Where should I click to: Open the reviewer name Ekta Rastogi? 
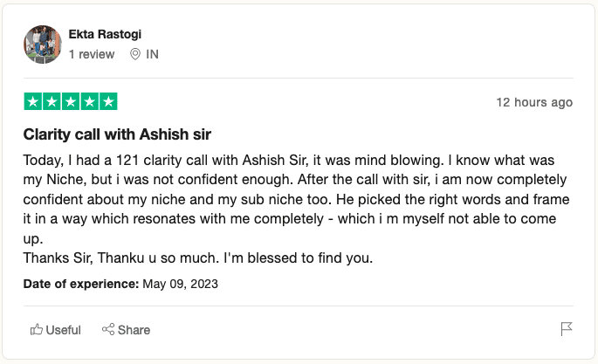[105, 34]
